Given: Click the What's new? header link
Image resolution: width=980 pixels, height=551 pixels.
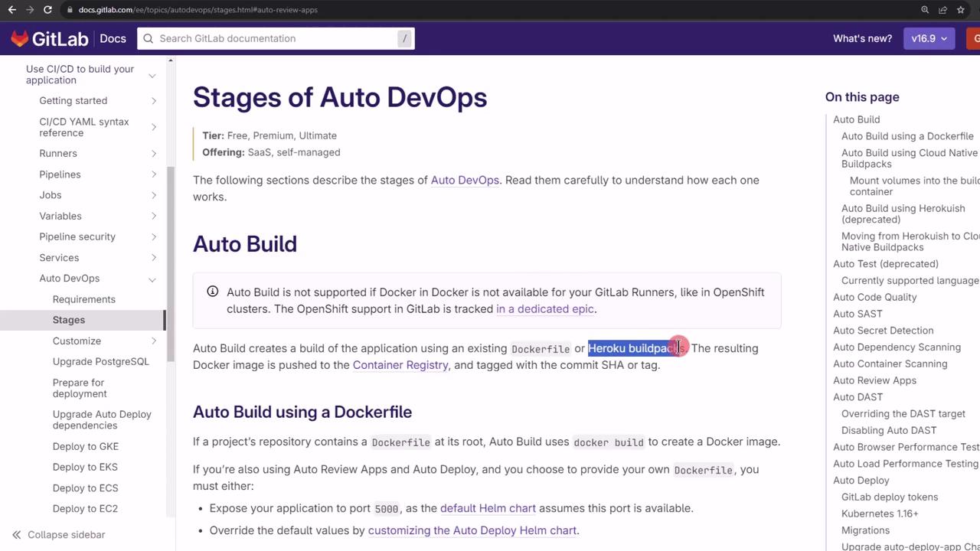Looking at the screenshot, I should [862, 38].
